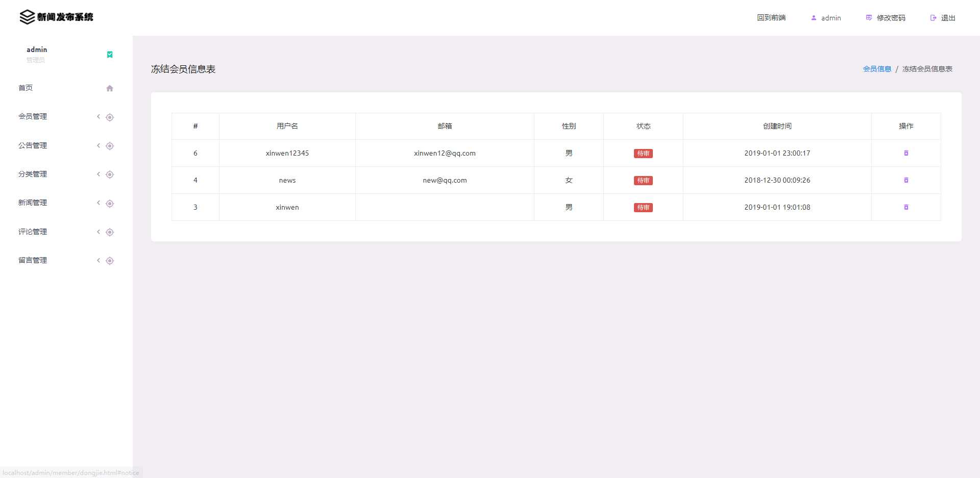Open the 首页 sidebar menu item
This screenshot has width=980, height=478.
point(26,88)
